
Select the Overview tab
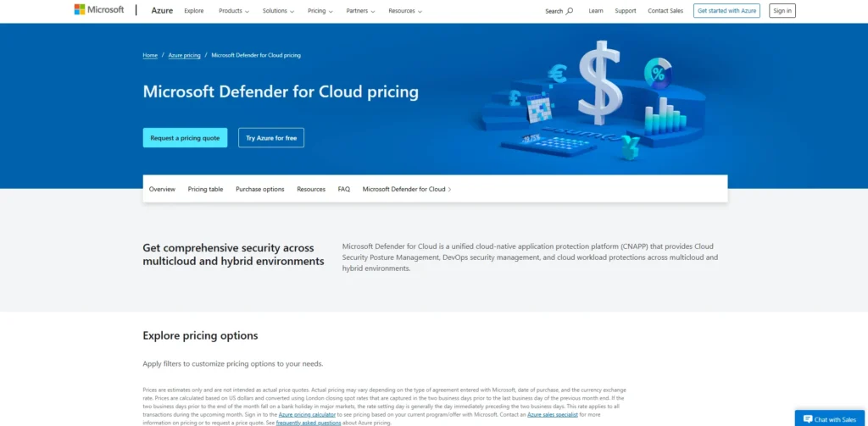(x=162, y=189)
